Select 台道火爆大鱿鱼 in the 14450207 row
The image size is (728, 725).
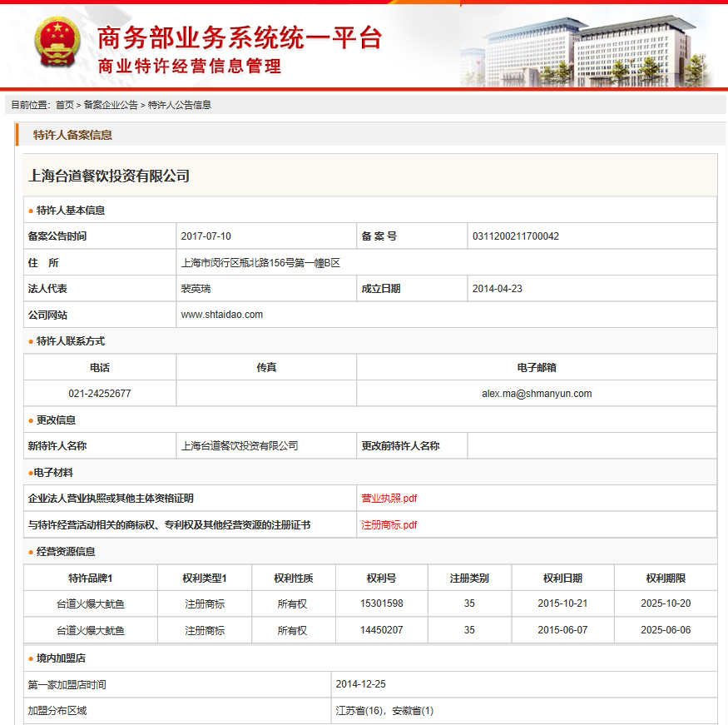point(91,630)
